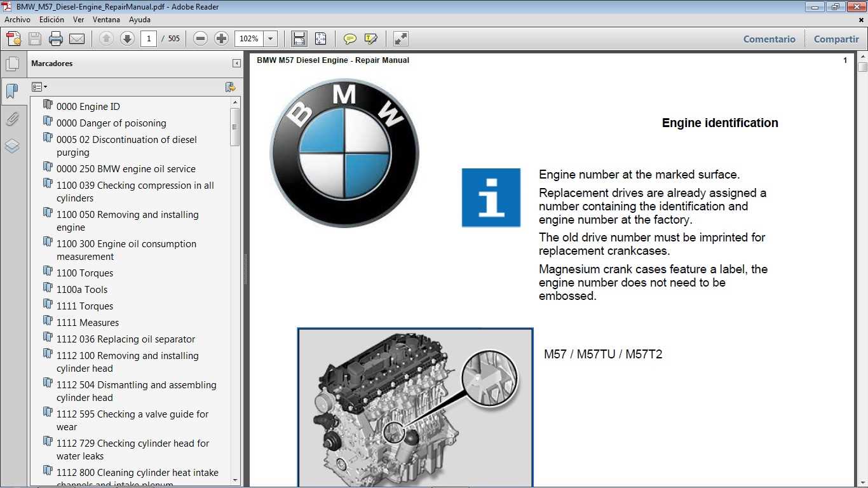Select bookmark 1112 800 Cleaning cylinder heat intake
868x488 pixels.
point(137,478)
